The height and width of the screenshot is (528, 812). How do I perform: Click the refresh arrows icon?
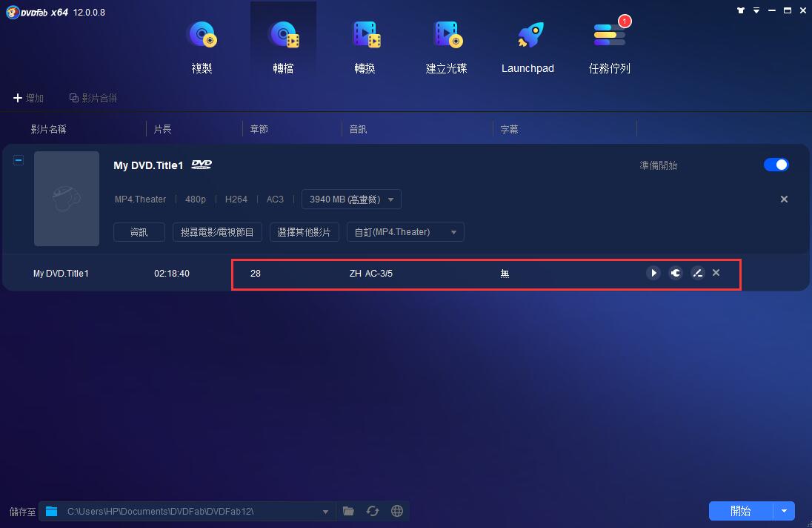pyautogui.click(x=373, y=512)
